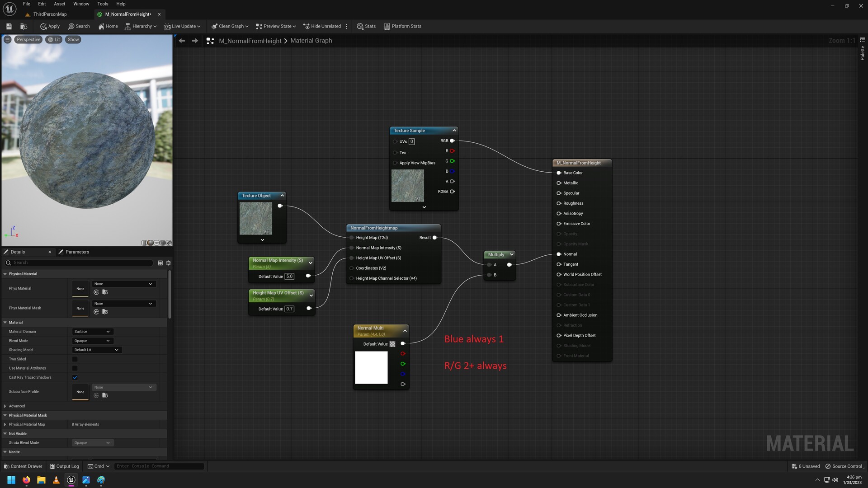Open the graph Search tool
Screen dimensions: 868x488
79,26
